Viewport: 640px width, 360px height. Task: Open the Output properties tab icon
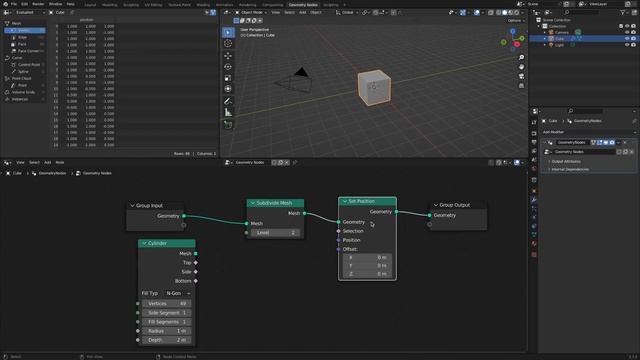[x=534, y=142]
